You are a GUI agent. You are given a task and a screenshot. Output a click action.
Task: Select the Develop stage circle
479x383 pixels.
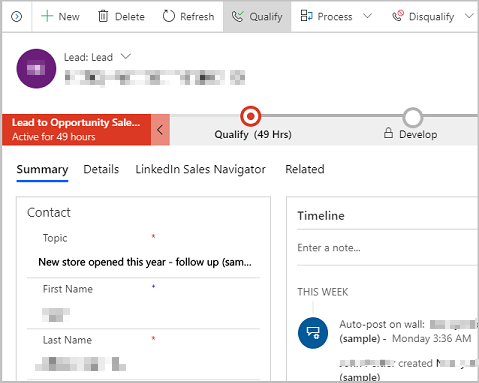(413, 117)
